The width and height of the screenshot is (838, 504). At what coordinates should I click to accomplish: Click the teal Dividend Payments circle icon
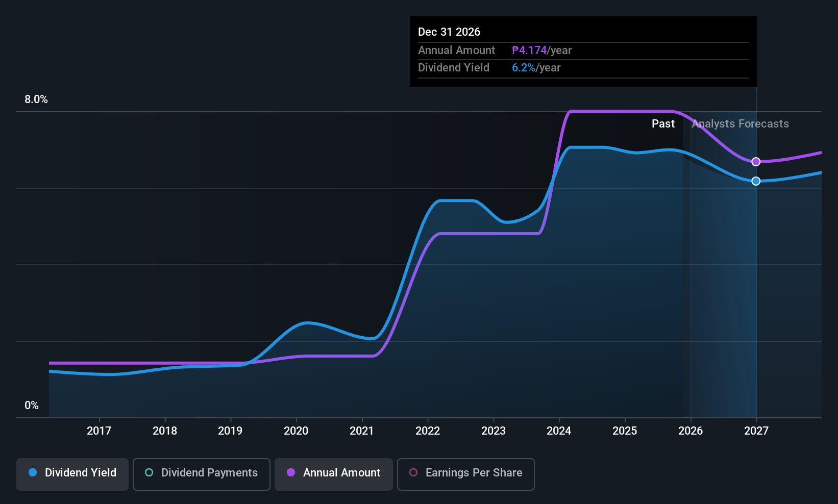[x=149, y=473]
